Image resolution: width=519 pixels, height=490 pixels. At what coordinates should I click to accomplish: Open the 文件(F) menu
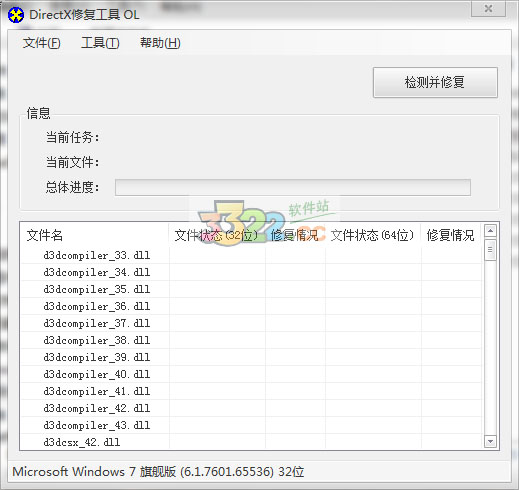point(41,43)
